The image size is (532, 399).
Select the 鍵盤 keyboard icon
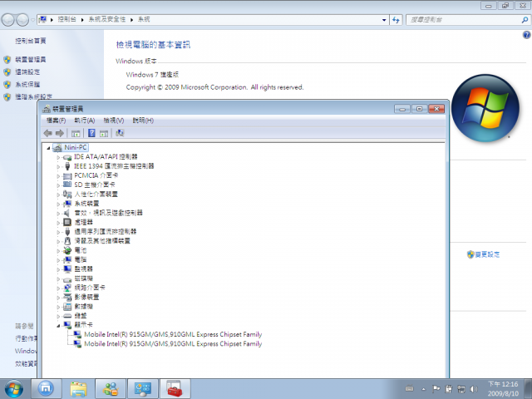tap(67, 316)
